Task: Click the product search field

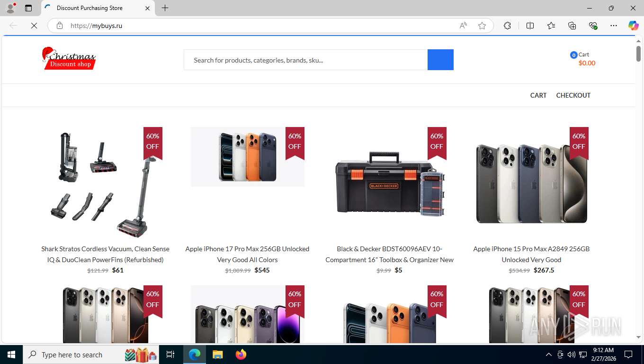Action: point(305,60)
